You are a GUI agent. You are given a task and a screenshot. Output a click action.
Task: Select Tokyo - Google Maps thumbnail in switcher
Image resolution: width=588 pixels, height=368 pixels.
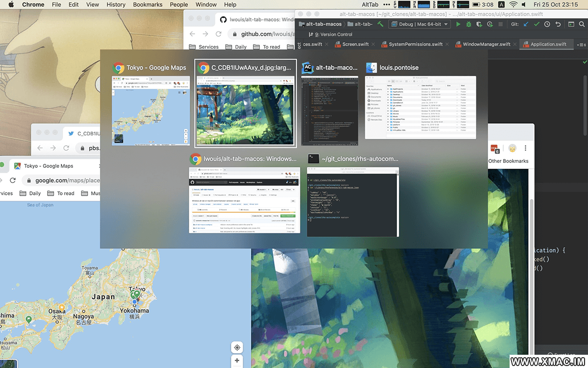[x=151, y=110]
